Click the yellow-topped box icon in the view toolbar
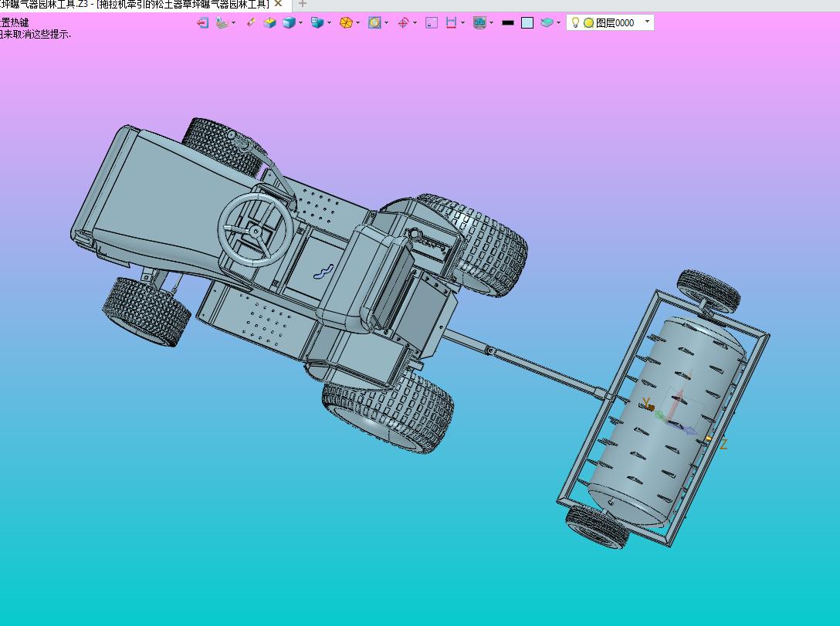Image resolution: width=840 pixels, height=626 pixels. 269,22
